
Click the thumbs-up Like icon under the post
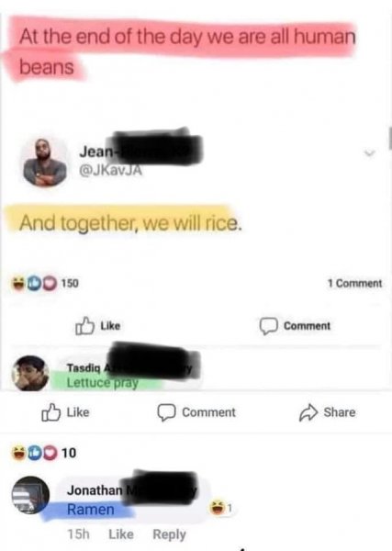coord(84,325)
